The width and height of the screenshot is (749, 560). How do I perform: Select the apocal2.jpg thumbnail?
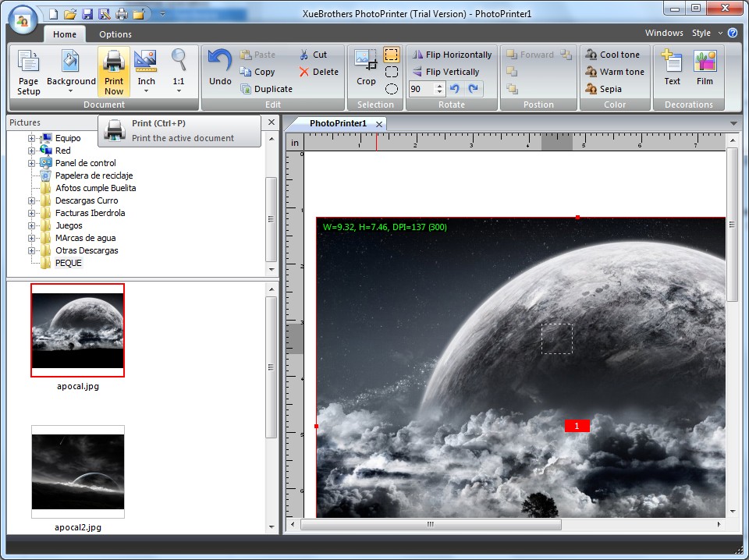tap(78, 472)
